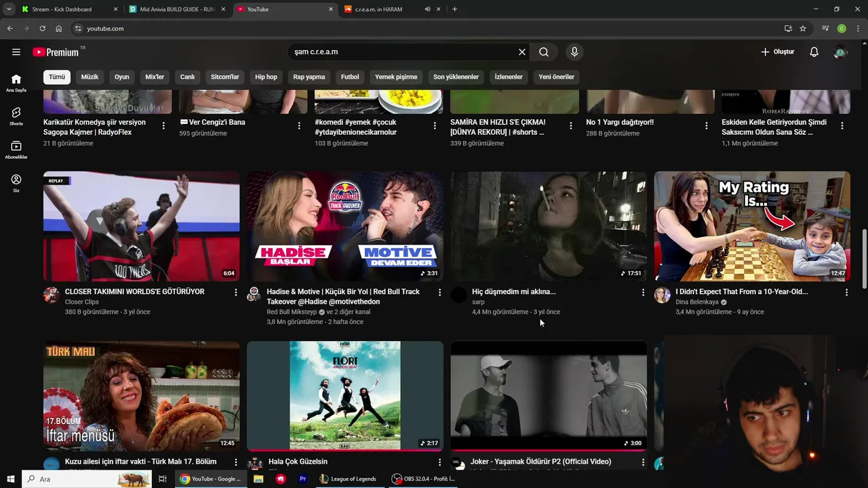Clear the search box text
The width and height of the screenshot is (868, 488).
[522, 52]
